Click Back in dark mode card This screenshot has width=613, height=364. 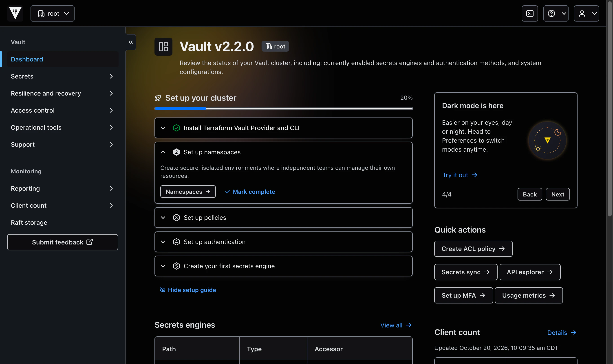pos(530,194)
